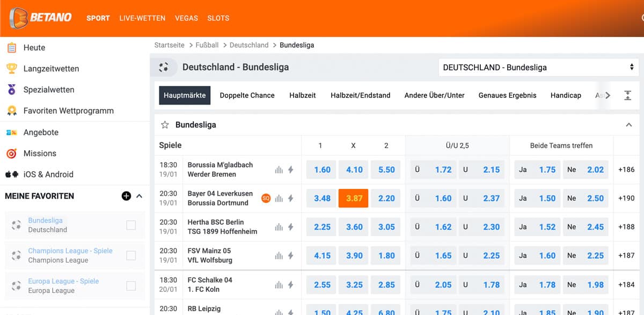Open statistics for Hertha BSC Berlin match

279,227
